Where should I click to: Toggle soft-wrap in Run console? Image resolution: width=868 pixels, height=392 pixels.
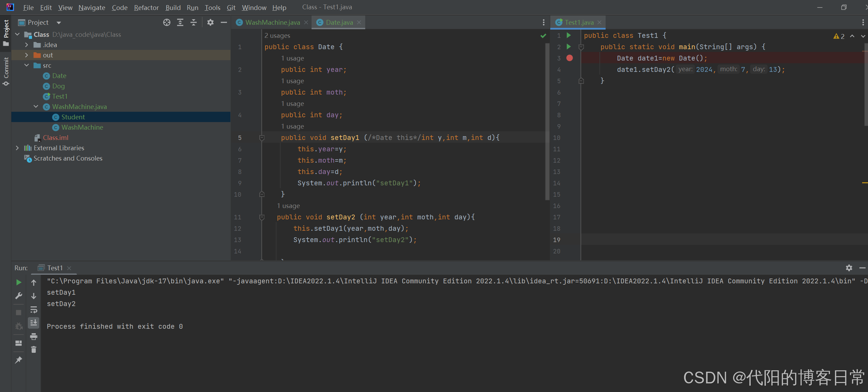coord(34,309)
